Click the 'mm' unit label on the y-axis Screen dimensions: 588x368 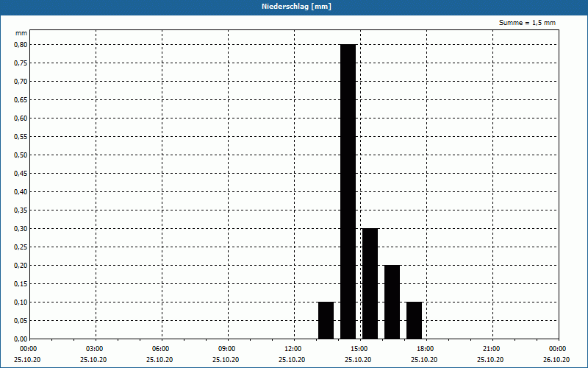[x=21, y=33]
